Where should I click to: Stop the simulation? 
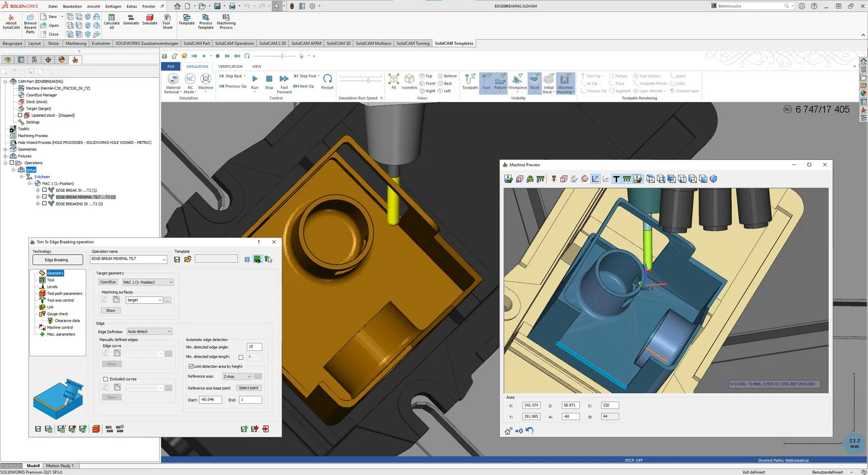pos(269,81)
